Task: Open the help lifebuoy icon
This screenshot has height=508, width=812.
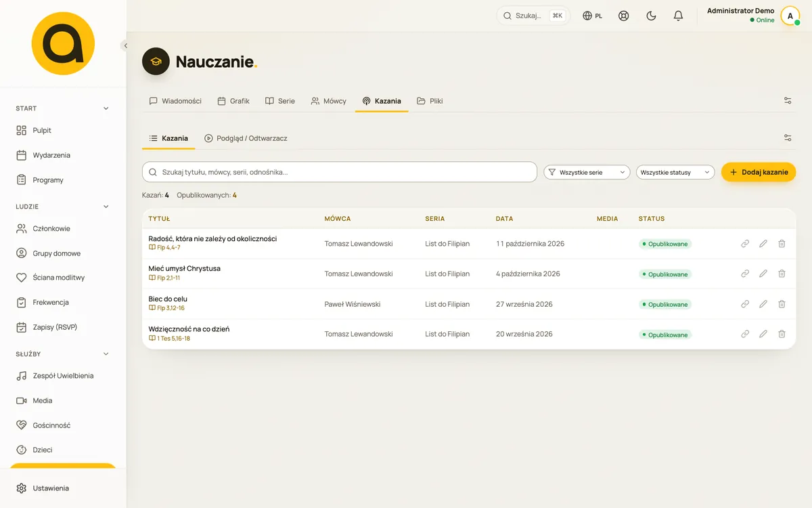Action: 624,16
